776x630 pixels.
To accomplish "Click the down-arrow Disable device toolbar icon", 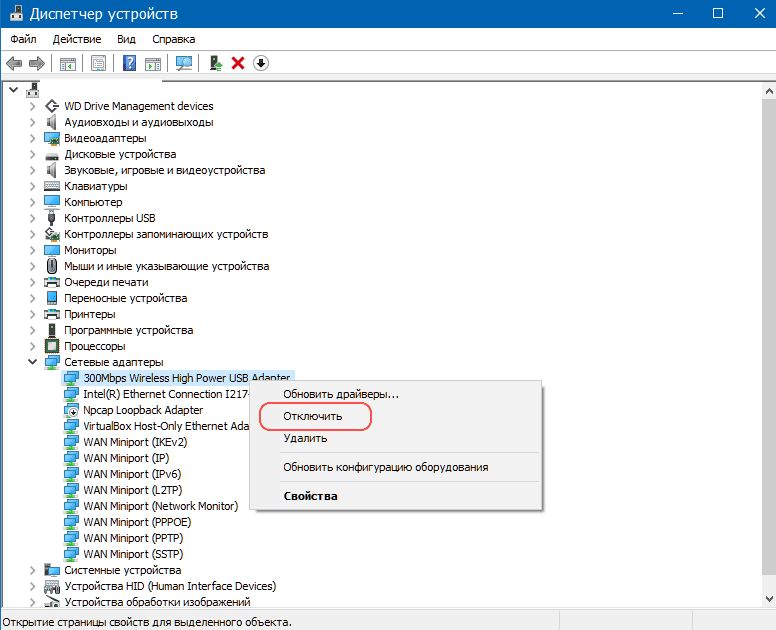I will pyautogui.click(x=261, y=63).
